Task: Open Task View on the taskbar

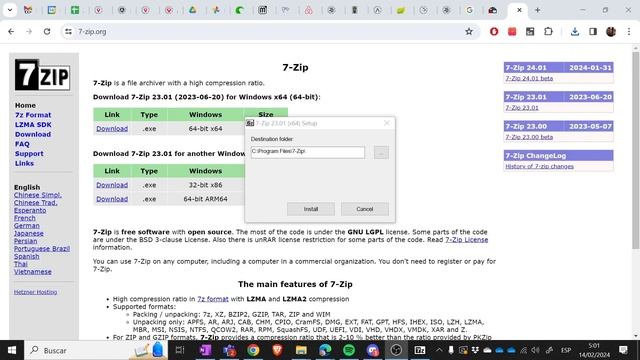Action: tap(180, 350)
